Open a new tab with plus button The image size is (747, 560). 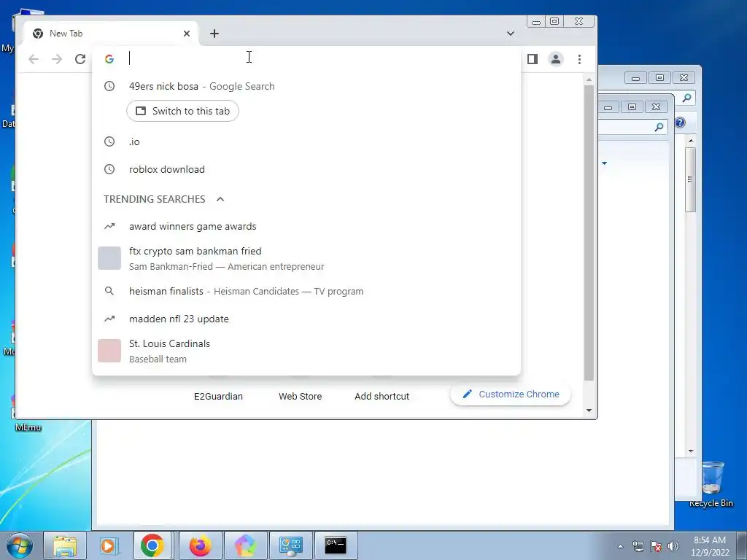coord(214,34)
